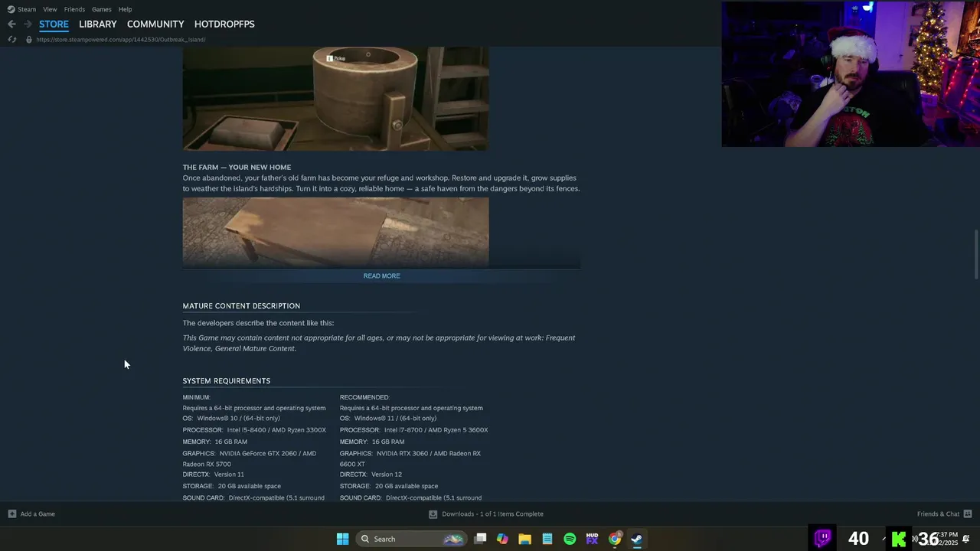The height and width of the screenshot is (551, 980).
Task: Open File Explorer on the taskbar
Action: [524, 539]
